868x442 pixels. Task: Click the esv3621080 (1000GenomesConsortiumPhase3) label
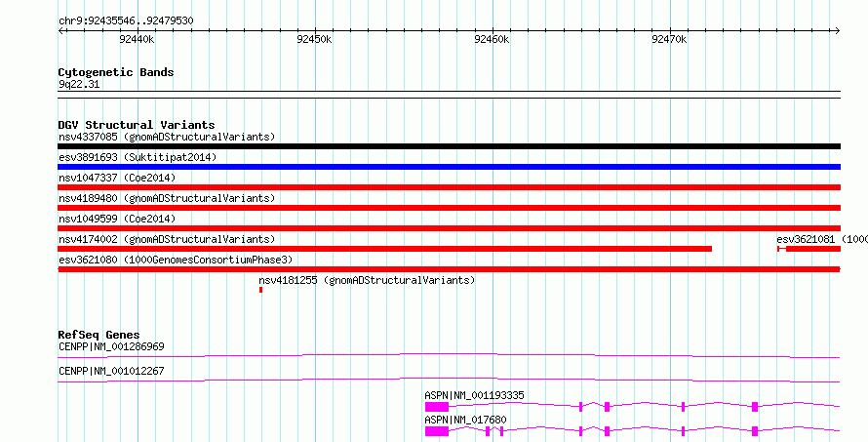click(176, 260)
